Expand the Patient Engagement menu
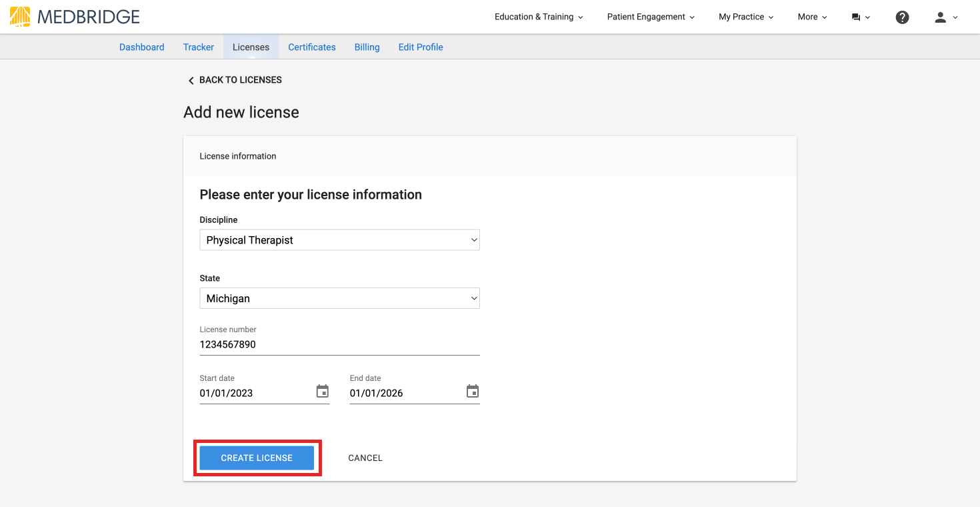 (651, 17)
